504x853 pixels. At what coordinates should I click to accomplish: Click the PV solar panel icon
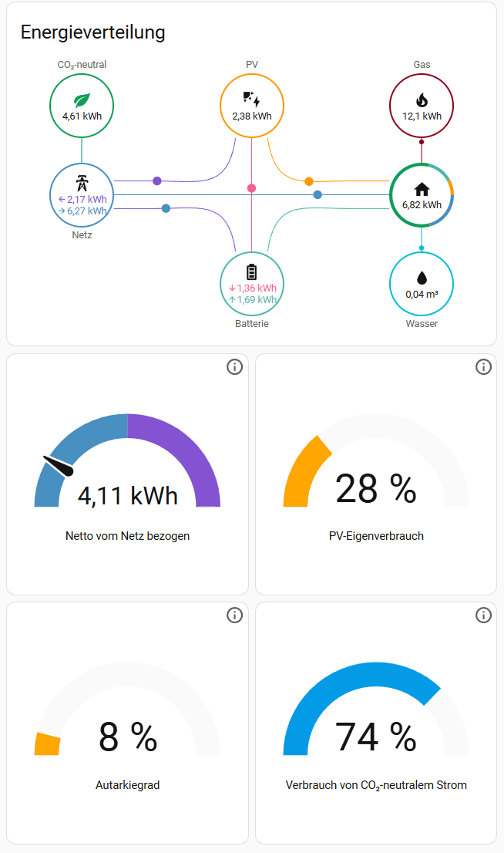[x=252, y=99]
